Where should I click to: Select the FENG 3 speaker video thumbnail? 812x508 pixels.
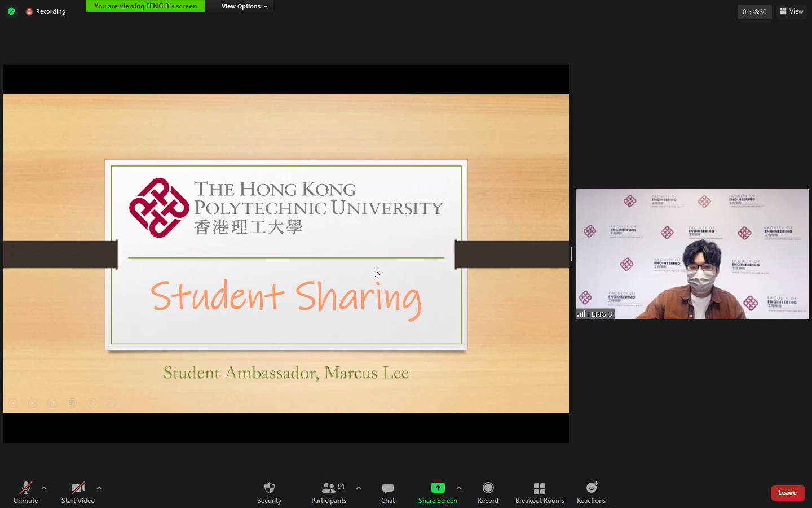[692, 254]
